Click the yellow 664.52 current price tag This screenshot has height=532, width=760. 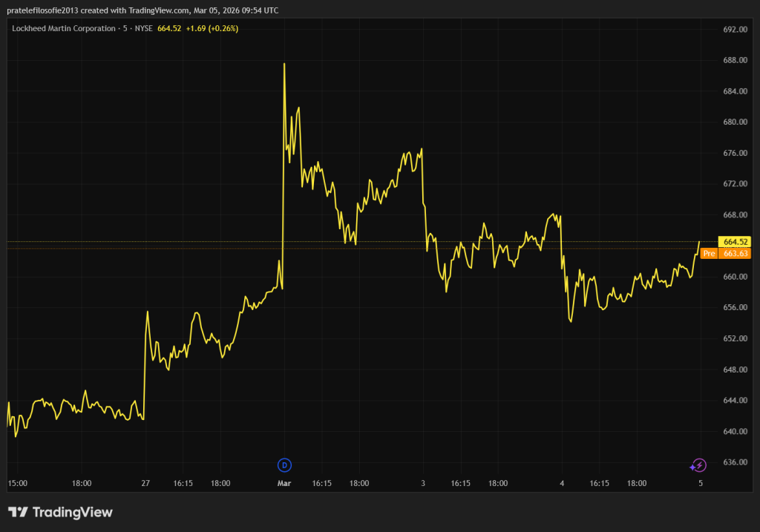[735, 242]
